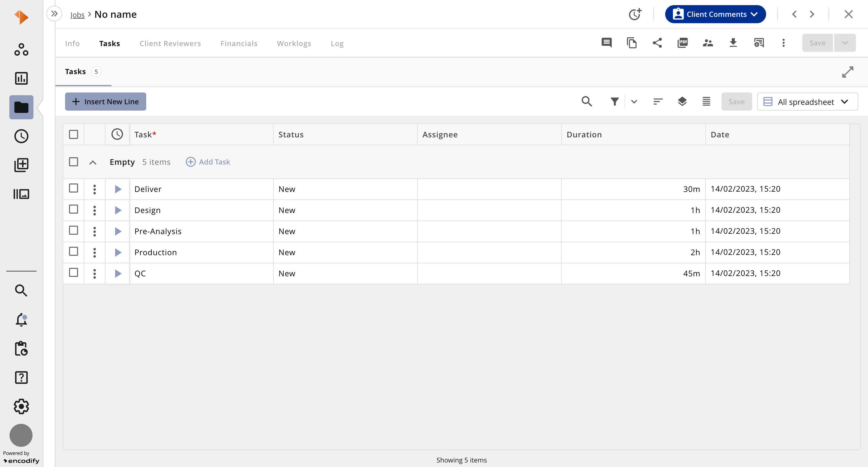Screen dimensions: 868x467
Task: Click the duplicate job copy icon
Action: 632,43
